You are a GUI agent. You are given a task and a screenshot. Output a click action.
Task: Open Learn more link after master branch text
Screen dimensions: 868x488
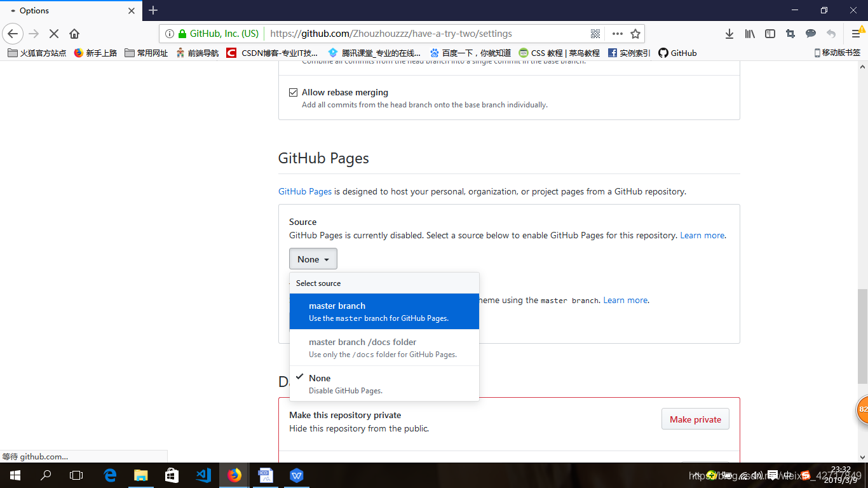(x=625, y=300)
